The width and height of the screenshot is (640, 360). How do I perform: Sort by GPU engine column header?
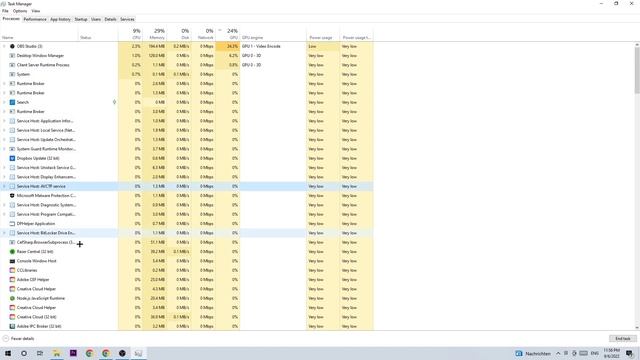[x=273, y=33]
